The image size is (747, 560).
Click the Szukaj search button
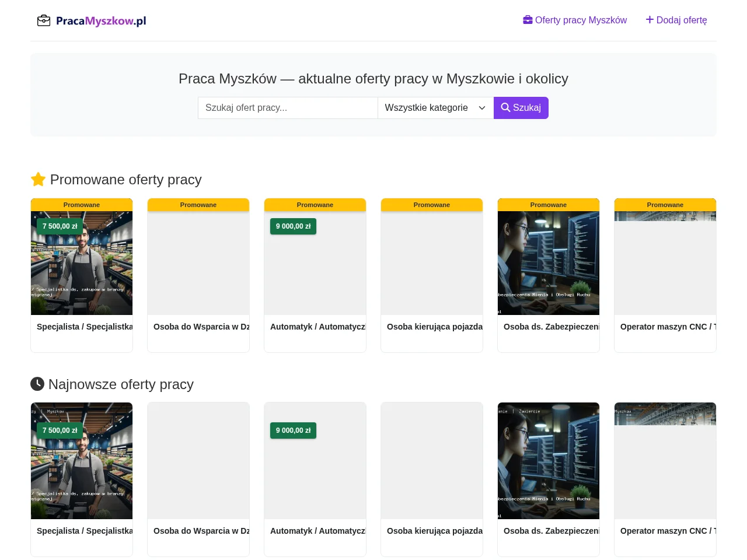[521, 108]
